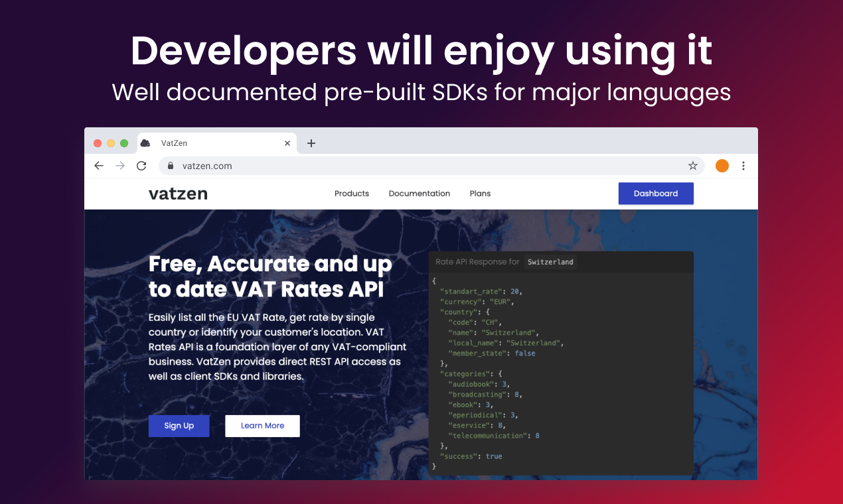Screen dimensions: 843x504
Task: Click the padlock site security icon
Action: click(x=171, y=166)
